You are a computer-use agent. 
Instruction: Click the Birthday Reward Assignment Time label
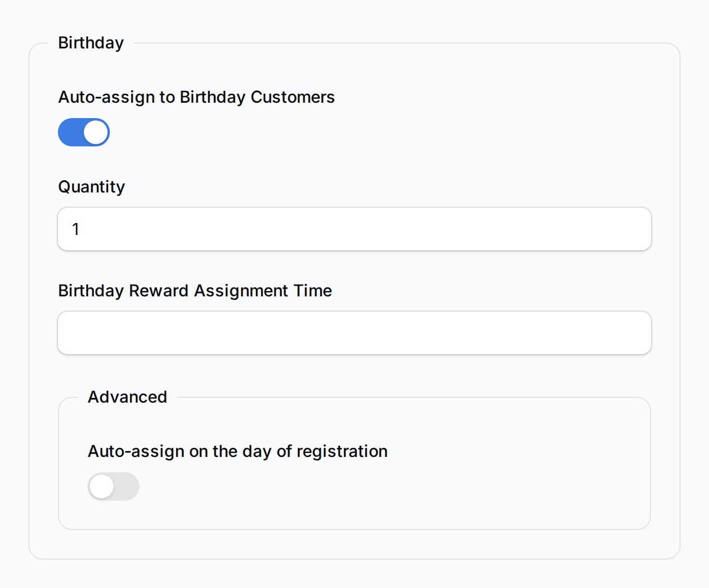194,290
